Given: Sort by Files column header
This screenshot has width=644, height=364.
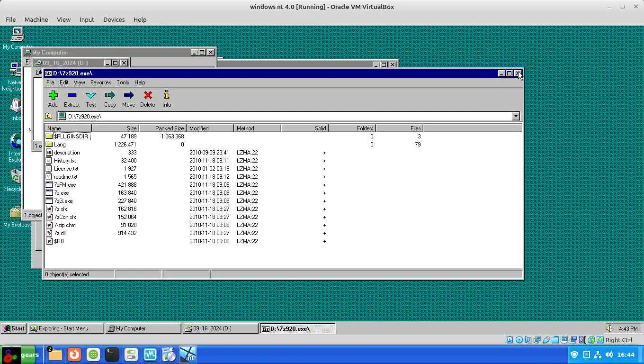Looking at the screenshot, I should coord(399,128).
